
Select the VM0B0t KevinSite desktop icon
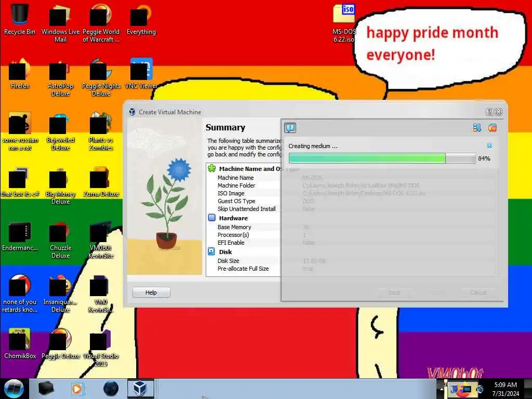(x=101, y=240)
